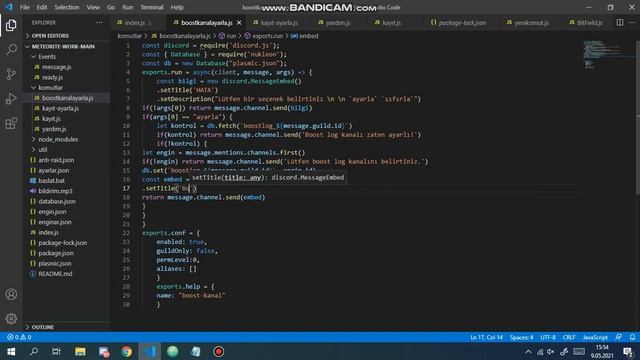Open the Manage gear icon
Viewport: 640px width, 360px height.
pyautogui.click(x=11, y=318)
